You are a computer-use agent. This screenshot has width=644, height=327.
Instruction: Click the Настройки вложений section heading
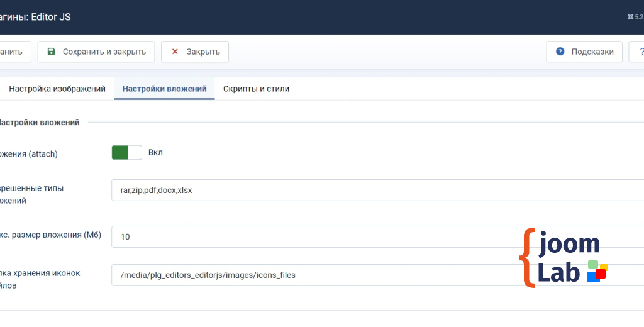(x=39, y=123)
